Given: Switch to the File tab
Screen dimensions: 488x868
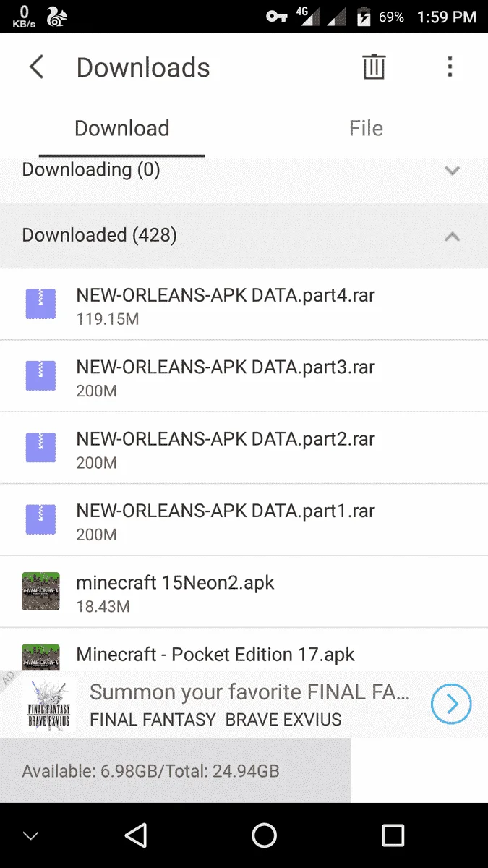Looking at the screenshot, I should click(x=366, y=129).
